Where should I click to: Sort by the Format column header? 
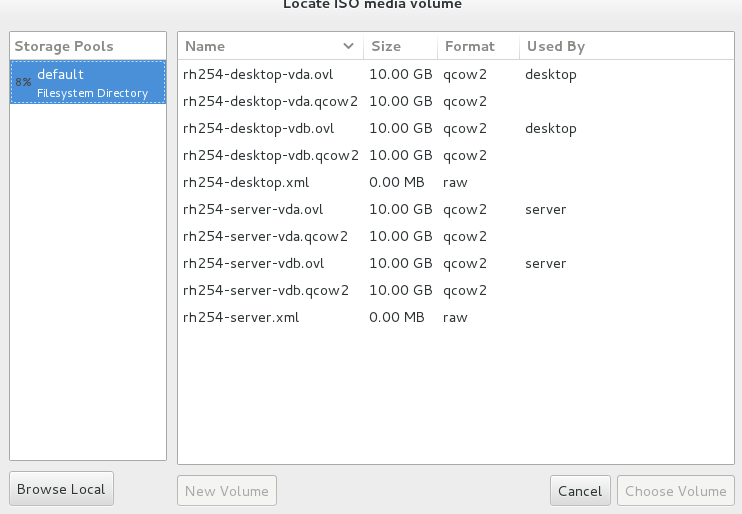pos(478,46)
